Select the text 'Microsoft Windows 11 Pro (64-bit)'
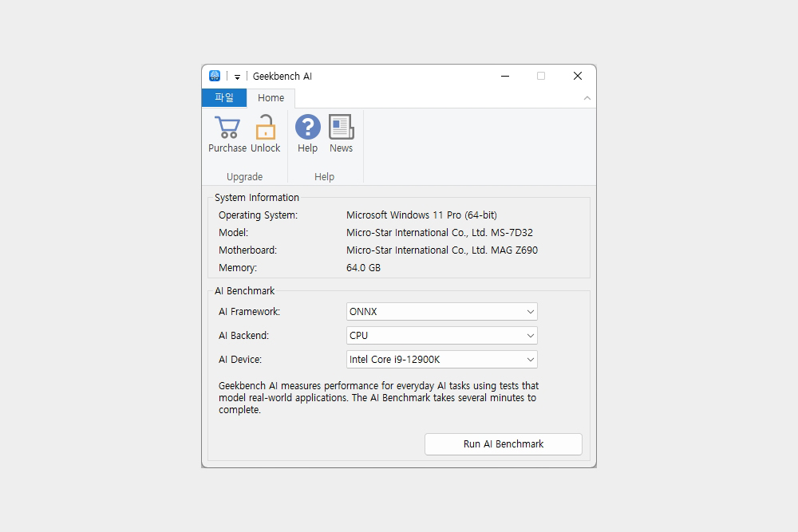The width and height of the screenshot is (798, 532). (x=421, y=215)
